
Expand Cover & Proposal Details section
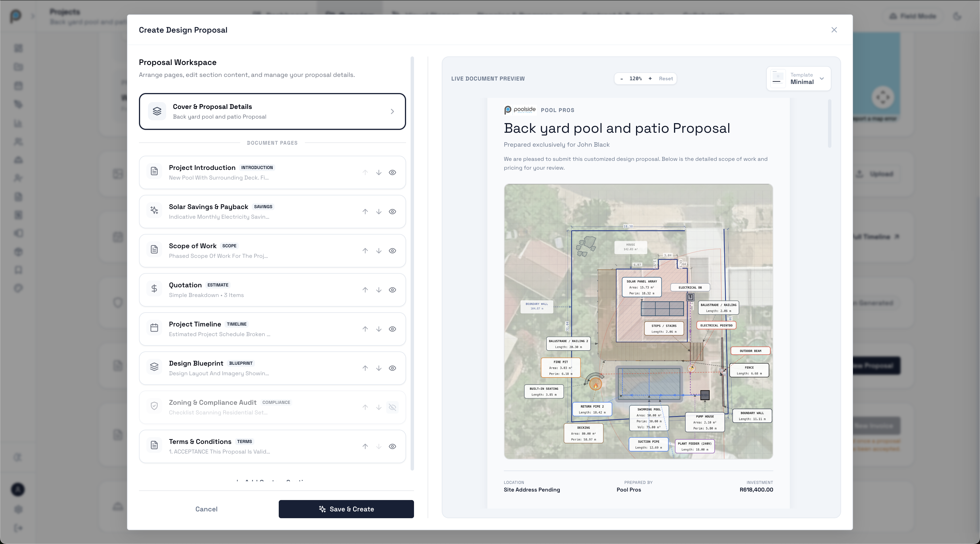pyautogui.click(x=273, y=111)
